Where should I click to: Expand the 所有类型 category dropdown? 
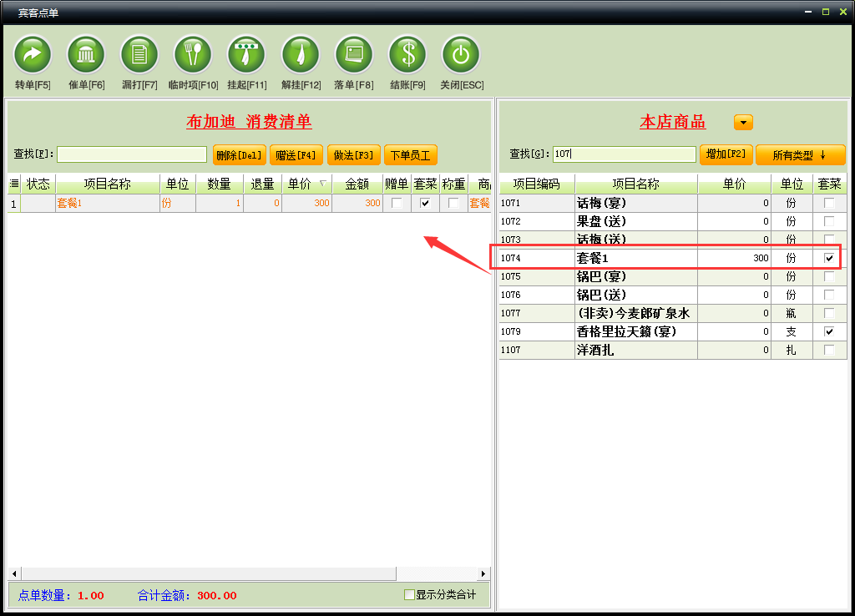800,155
